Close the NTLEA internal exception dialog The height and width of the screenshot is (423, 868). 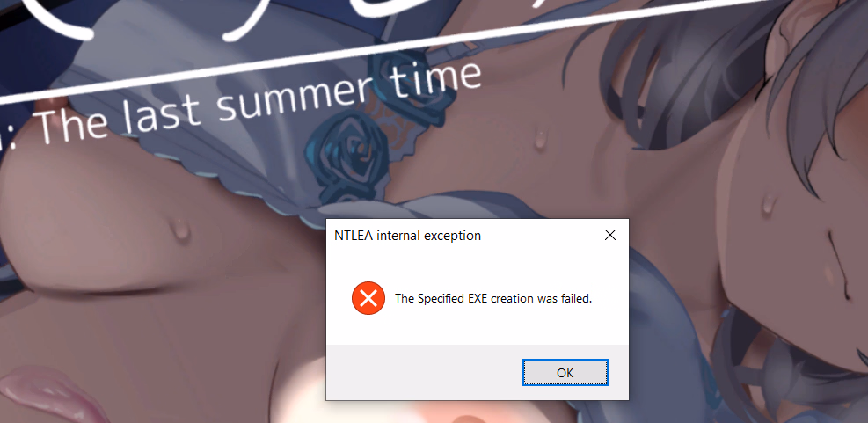click(610, 236)
